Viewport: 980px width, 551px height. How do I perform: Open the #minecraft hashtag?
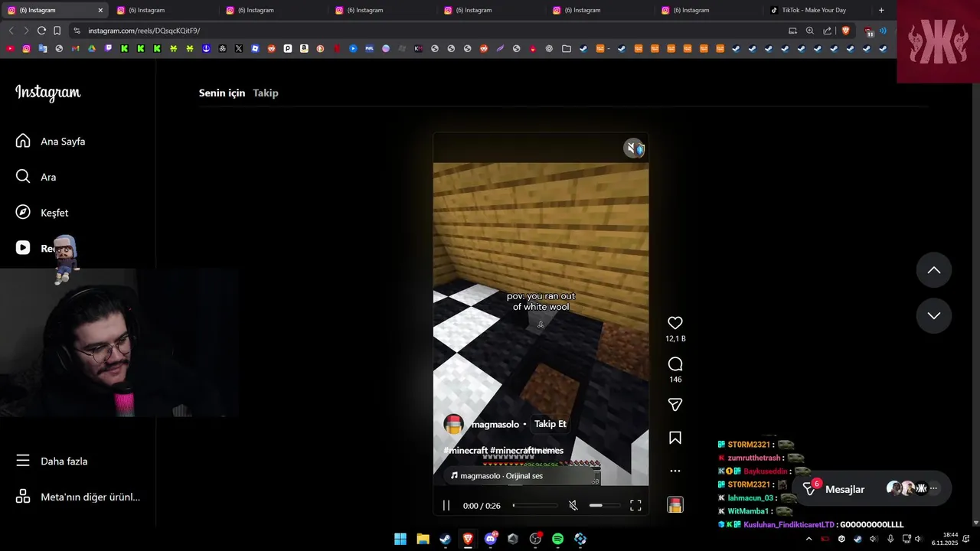(465, 451)
